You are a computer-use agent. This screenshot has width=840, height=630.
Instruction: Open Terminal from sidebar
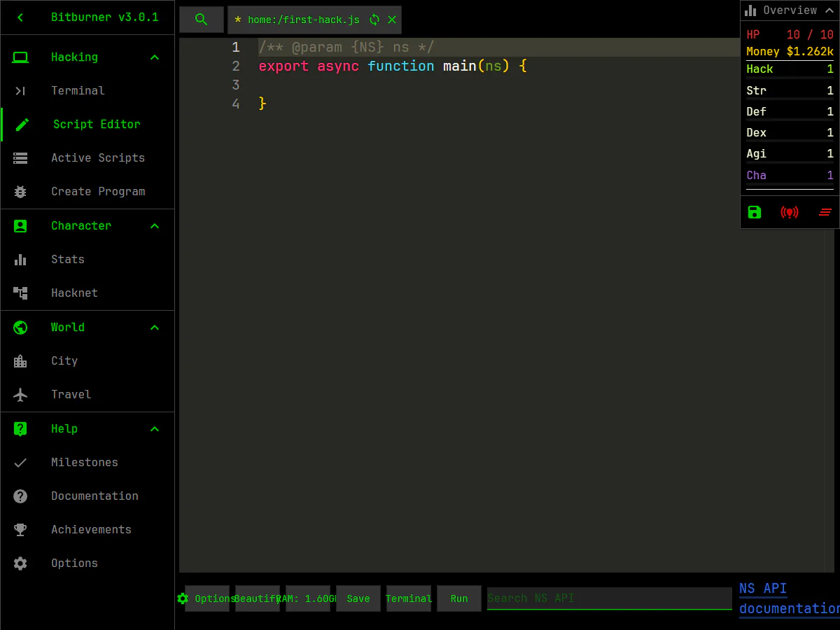[87, 91]
